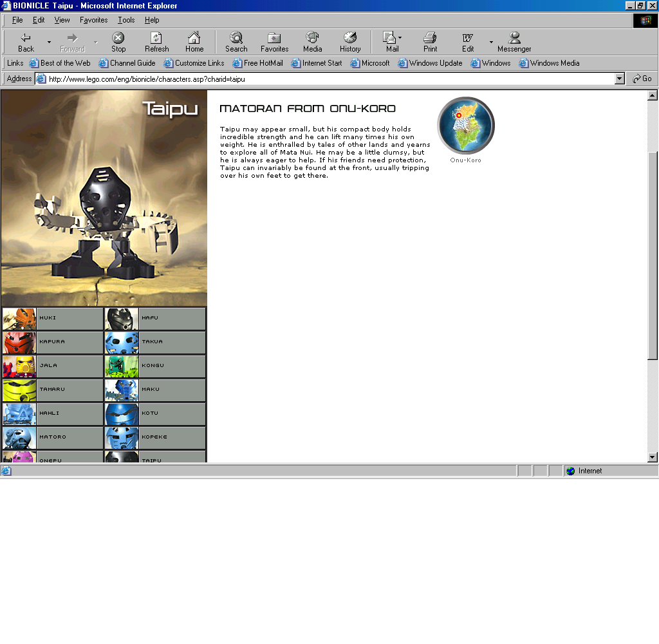Edit the page with the Word Edit button
The height and width of the screenshot is (644, 659).
[x=468, y=43]
